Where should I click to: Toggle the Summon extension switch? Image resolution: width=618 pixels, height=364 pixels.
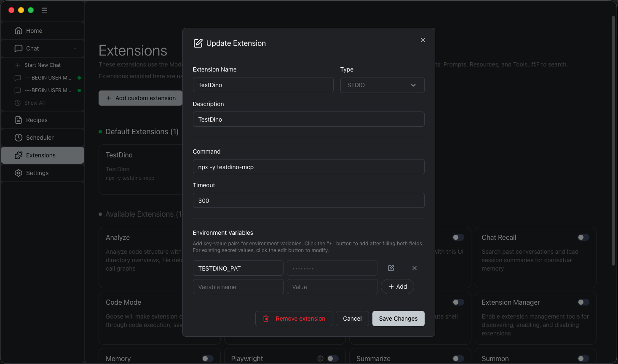click(x=583, y=359)
